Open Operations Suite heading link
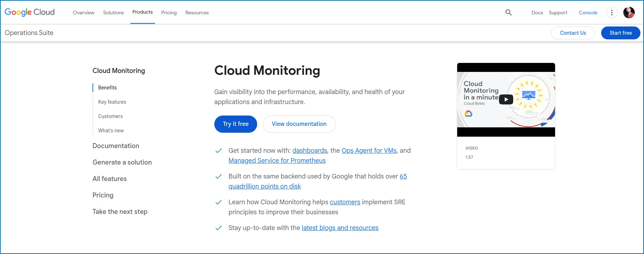This screenshot has width=644, height=254. coord(29,33)
